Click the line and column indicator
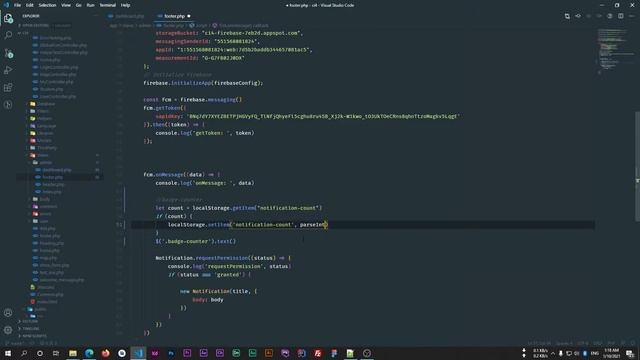Viewport: 640px width, 360px height. [x=539, y=343]
